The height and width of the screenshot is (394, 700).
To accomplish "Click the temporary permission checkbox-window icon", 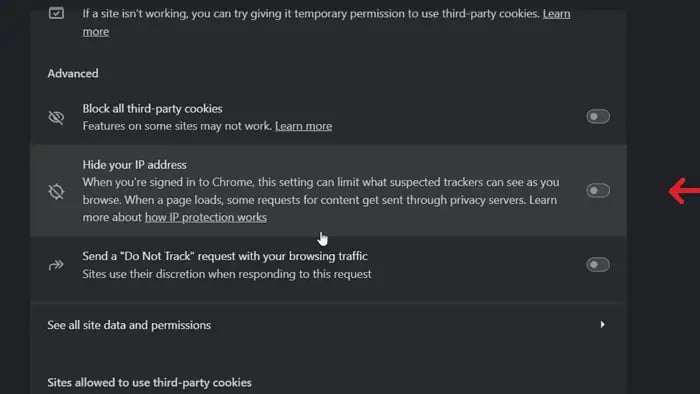I will pos(56,13).
